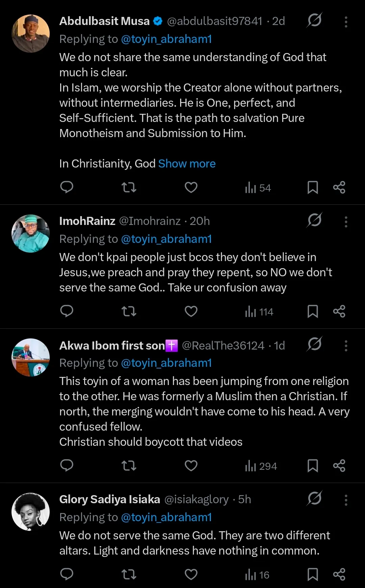Repost ImohRainz's reply

(x=129, y=311)
